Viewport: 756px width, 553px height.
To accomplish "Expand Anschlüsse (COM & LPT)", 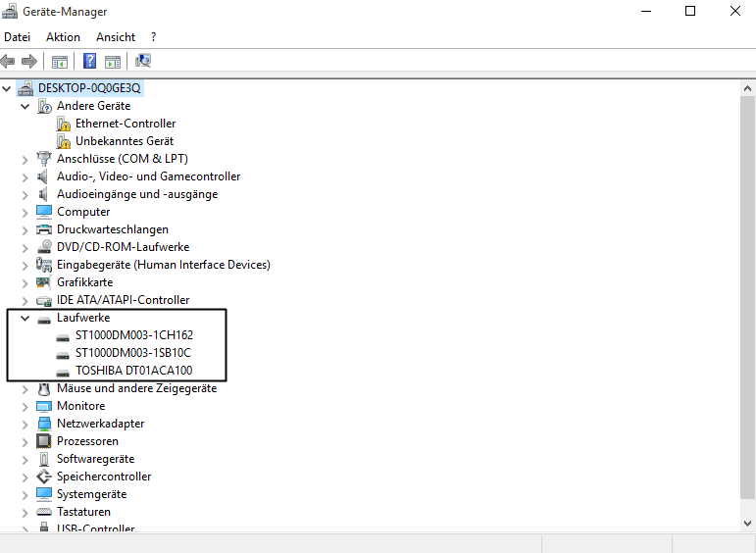I will point(25,160).
